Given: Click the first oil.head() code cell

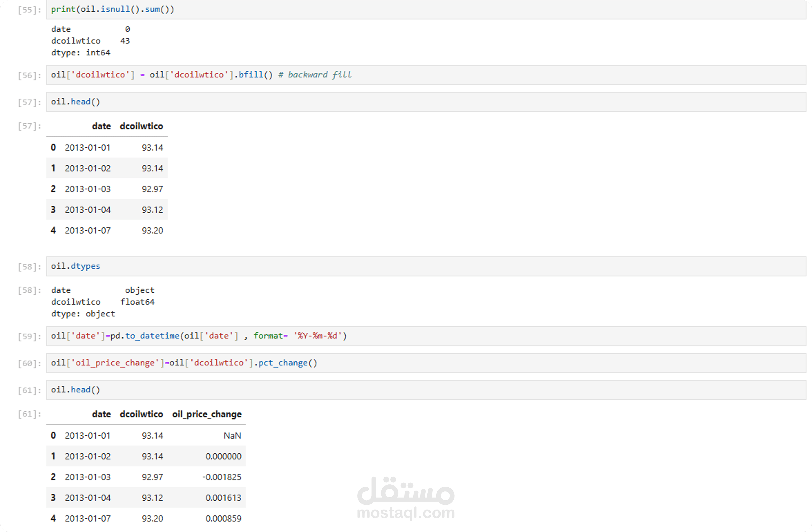Looking at the screenshot, I should 426,102.
